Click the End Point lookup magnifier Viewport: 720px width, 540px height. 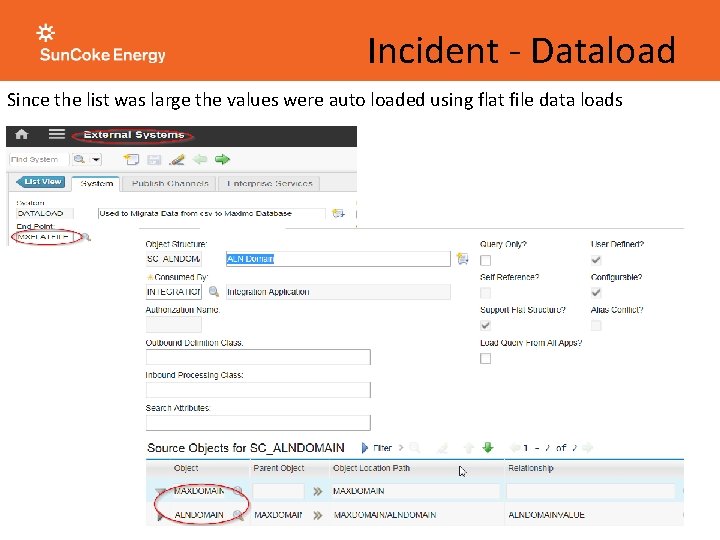tap(86, 237)
